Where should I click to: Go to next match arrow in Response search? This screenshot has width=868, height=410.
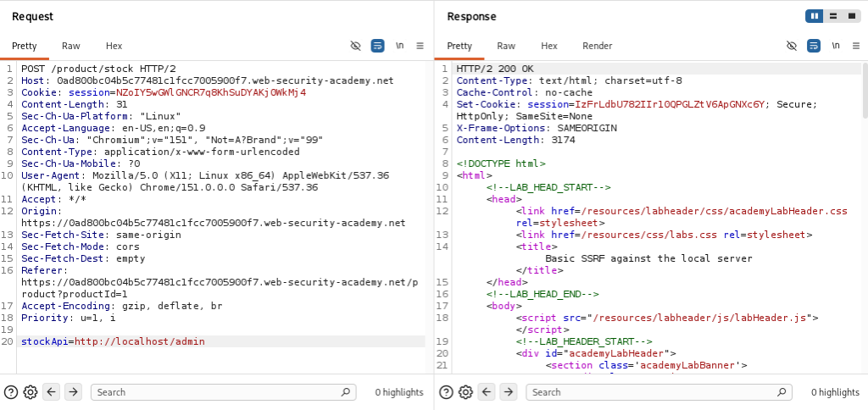point(509,392)
